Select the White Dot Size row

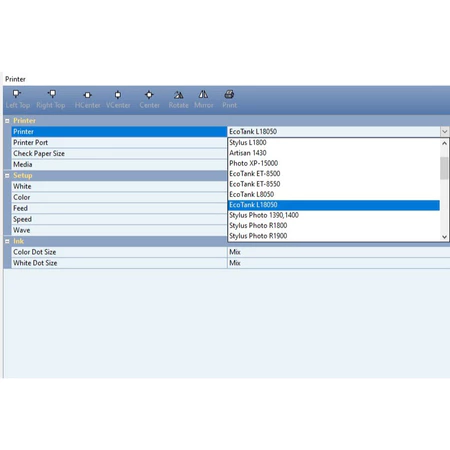click(x=119, y=263)
